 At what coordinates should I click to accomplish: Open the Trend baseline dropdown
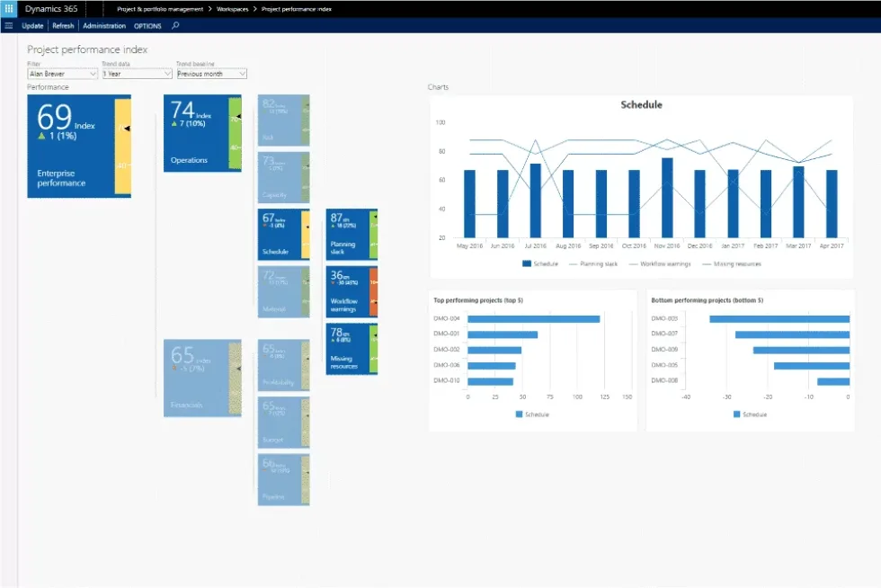pos(211,74)
